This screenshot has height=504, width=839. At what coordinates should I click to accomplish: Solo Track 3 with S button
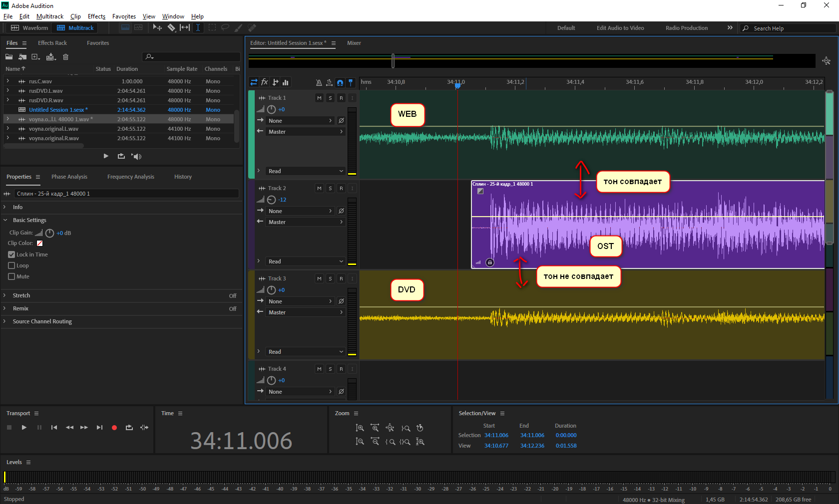coord(330,278)
